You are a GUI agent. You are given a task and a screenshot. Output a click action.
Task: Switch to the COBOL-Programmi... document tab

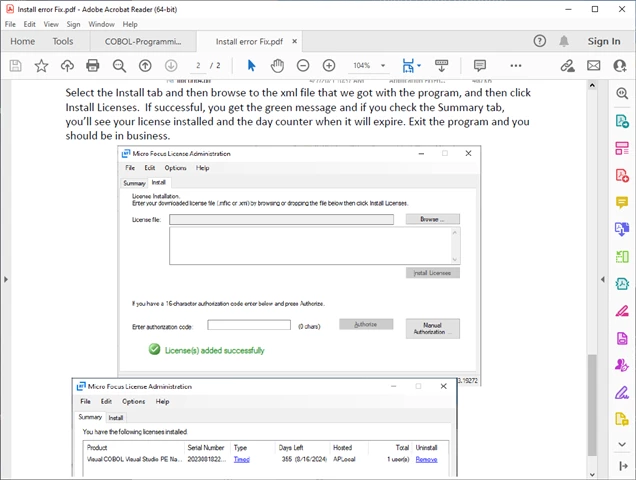coord(143,41)
